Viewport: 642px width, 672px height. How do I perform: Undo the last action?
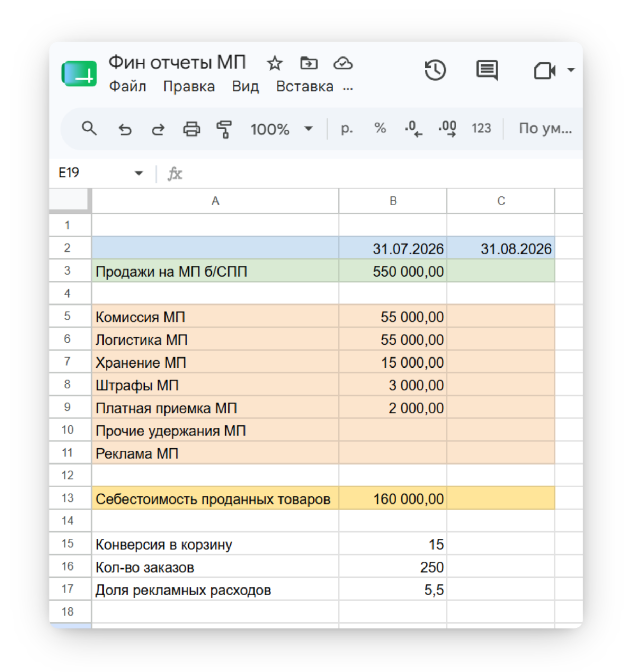(x=125, y=130)
